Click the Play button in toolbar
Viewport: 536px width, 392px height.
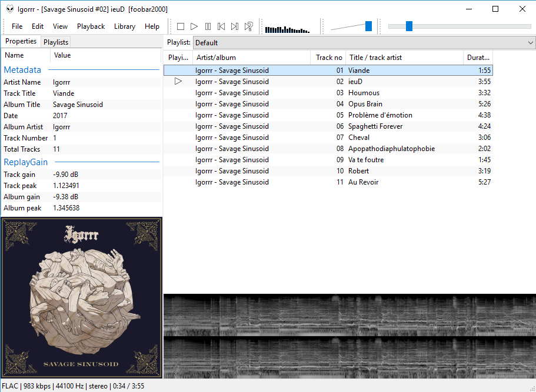(x=194, y=26)
